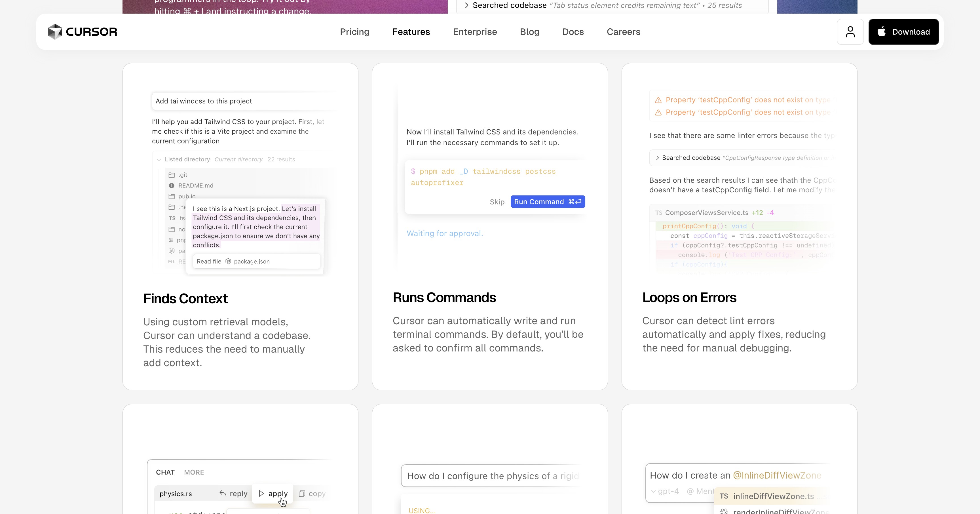
Task: Click the first warning triangle icon
Action: point(658,100)
